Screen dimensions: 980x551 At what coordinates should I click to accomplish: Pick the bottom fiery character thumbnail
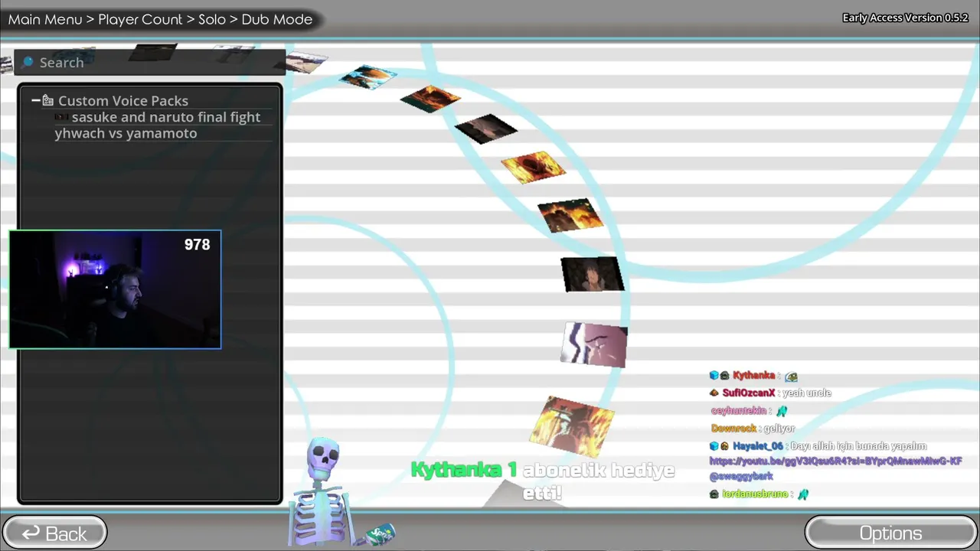coord(573,425)
